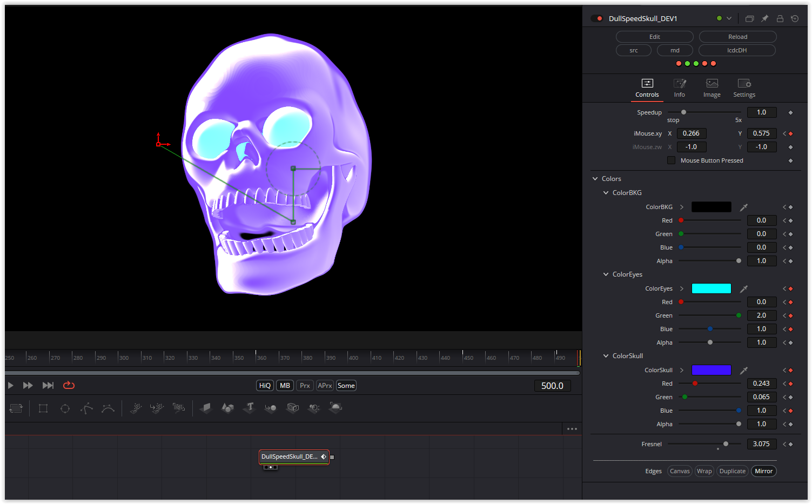The height and width of the screenshot is (504, 812).
Task: Expand the ColorSkull swatch arrow
Action: (x=682, y=370)
